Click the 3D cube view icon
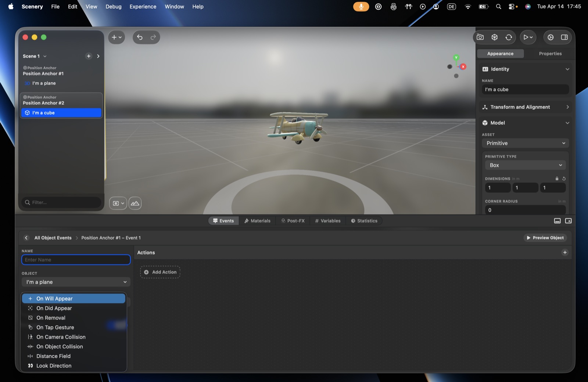This screenshot has height=382, width=588. point(495,37)
